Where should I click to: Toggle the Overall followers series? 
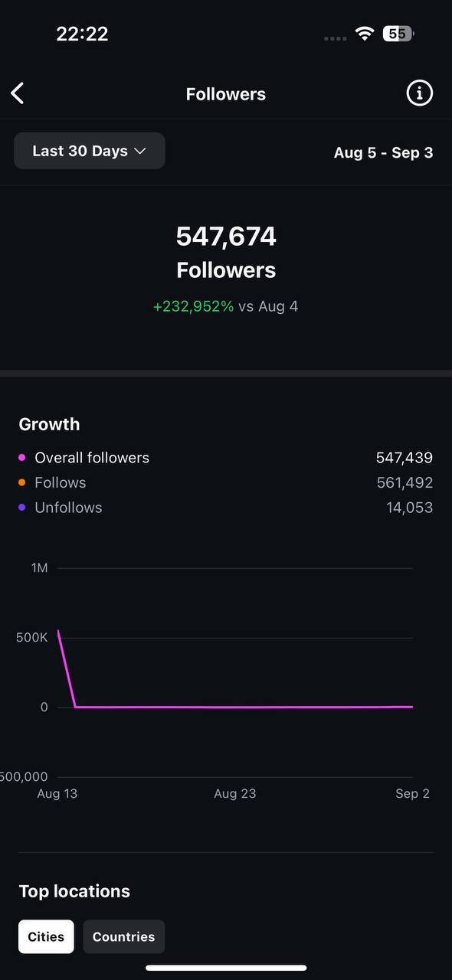pyautogui.click(x=92, y=458)
